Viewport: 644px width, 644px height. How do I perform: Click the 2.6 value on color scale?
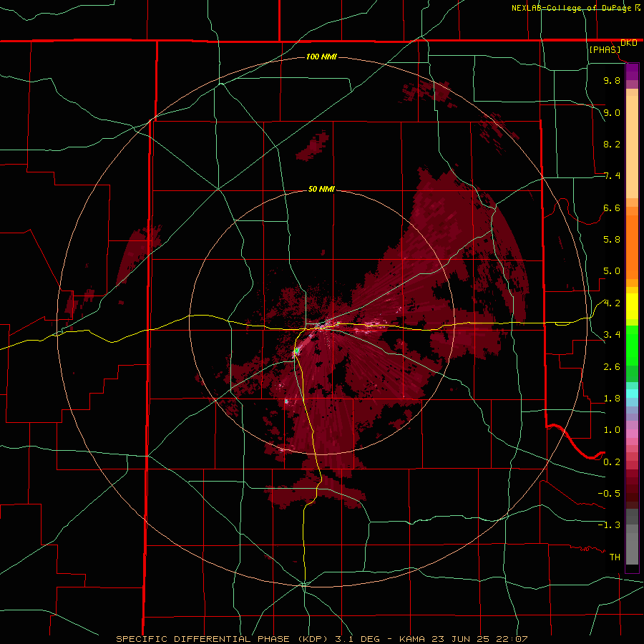[x=612, y=367]
